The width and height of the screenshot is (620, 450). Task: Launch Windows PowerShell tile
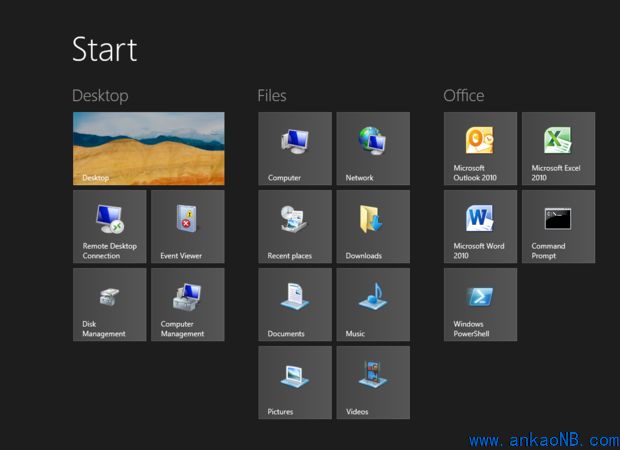480,304
